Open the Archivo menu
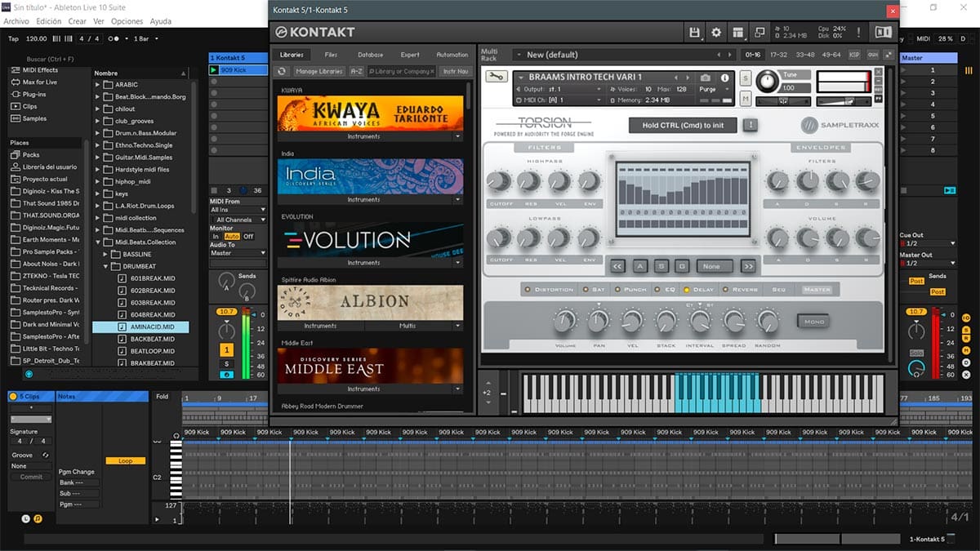Screen dimensions: 980x551 pyautogui.click(x=16, y=21)
